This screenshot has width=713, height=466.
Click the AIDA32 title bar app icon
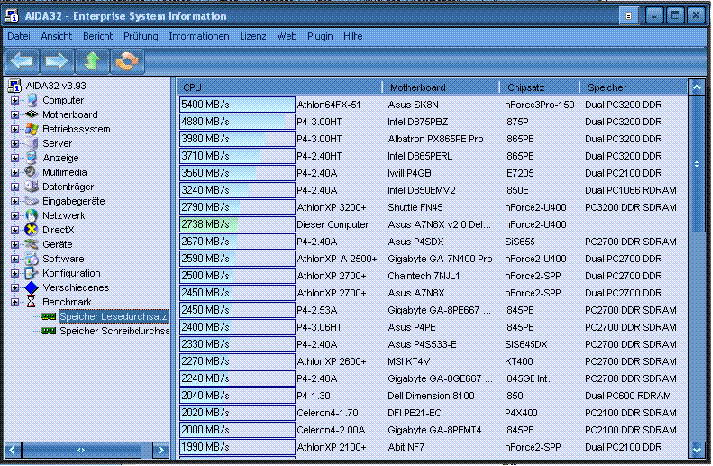click(12, 16)
